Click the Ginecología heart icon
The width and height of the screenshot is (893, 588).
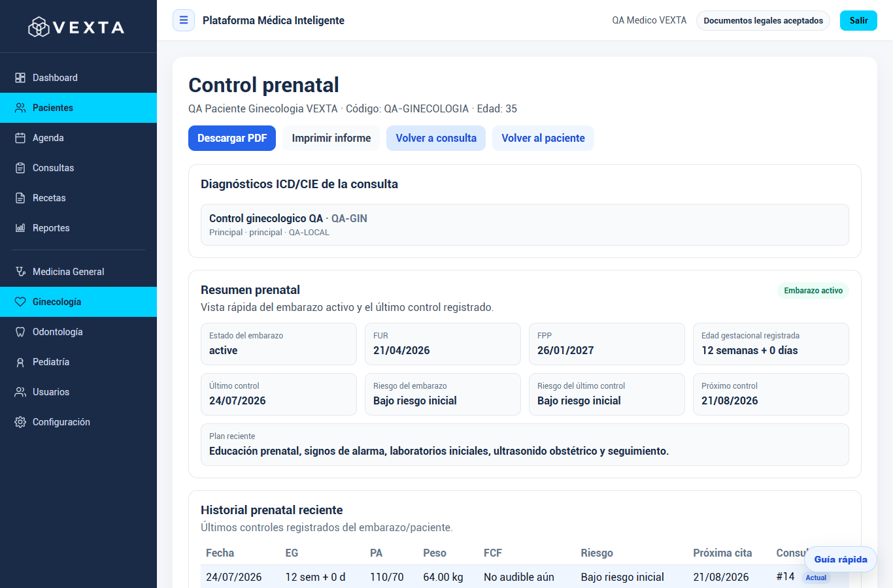[x=20, y=302]
